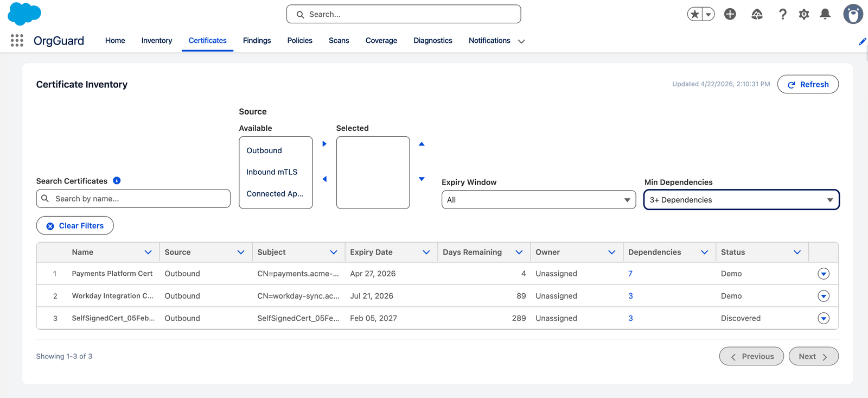Screen dimensions: 868x398
Task: Move selected item up with up arrow
Action: (x=422, y=144)
